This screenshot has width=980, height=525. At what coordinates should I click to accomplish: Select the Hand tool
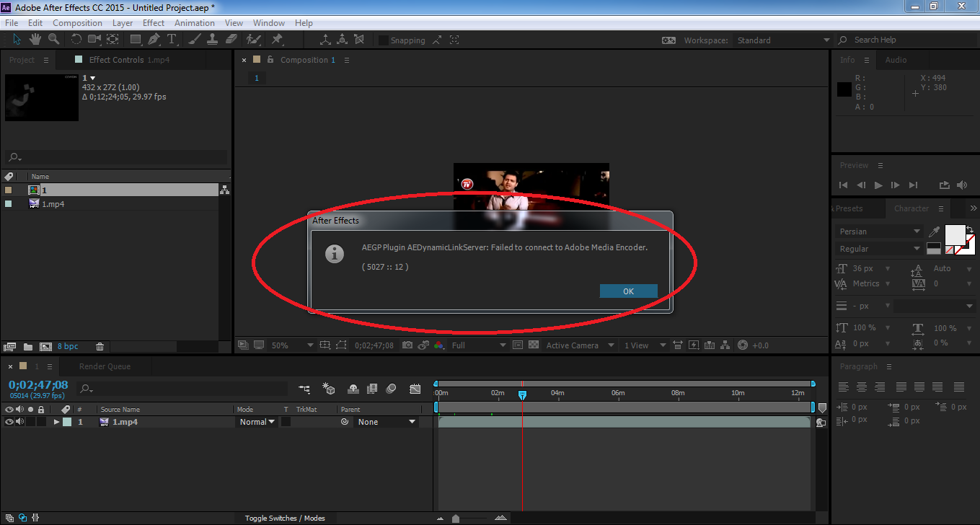pyautogui.click(x=35, y=39)
